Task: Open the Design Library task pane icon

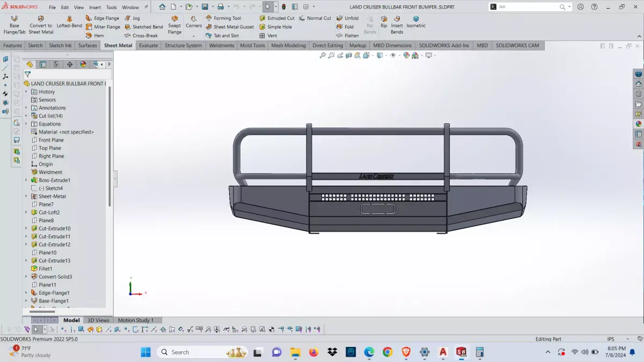Action: coord(639,94)
